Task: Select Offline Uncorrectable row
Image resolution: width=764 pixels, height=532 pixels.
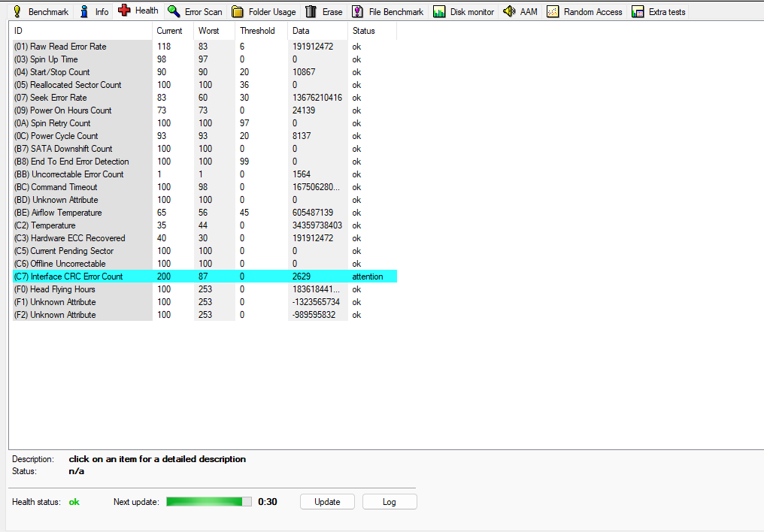Action: click(205, 264)
